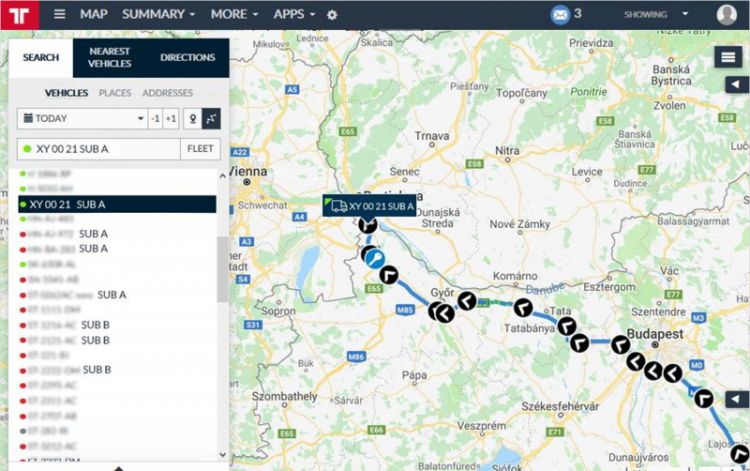Toggle the lower right map side panel arrow

point(737,400)
